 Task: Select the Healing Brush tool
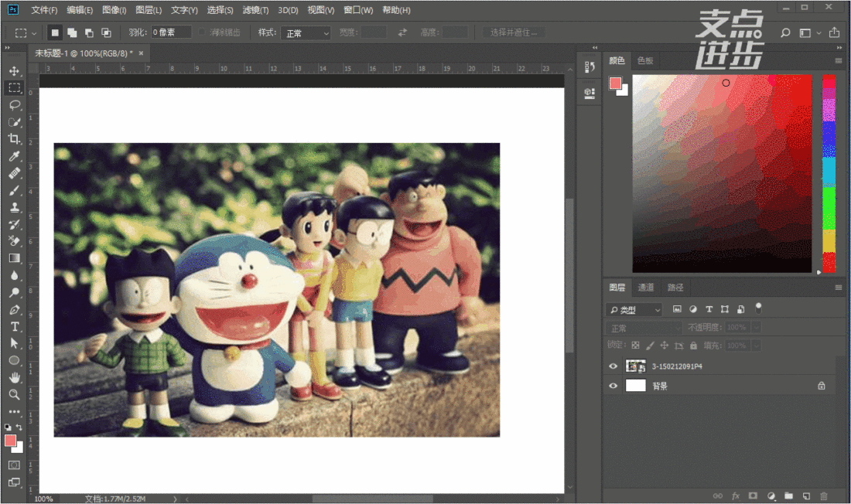(x=15, y=173)
